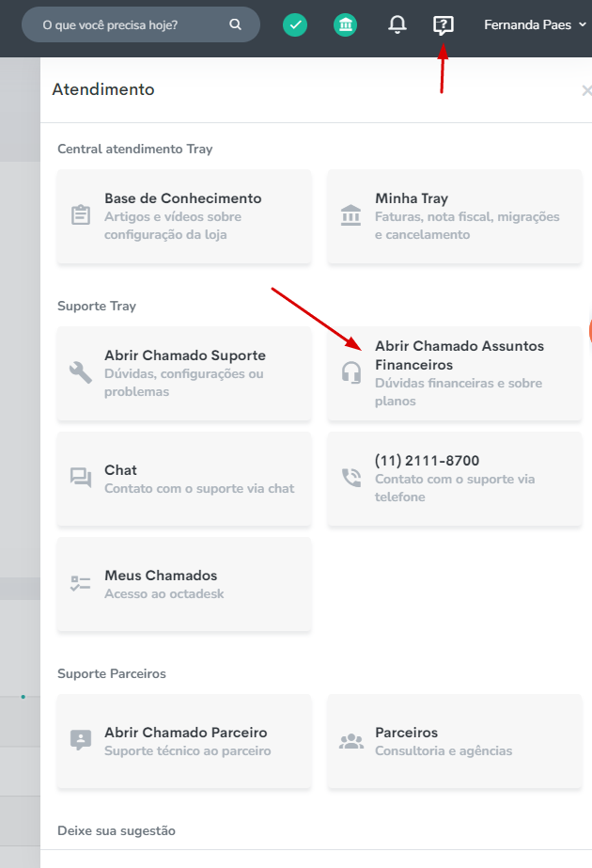
Task: Open the green bank building icon
Action: click(x=345, y=24)
